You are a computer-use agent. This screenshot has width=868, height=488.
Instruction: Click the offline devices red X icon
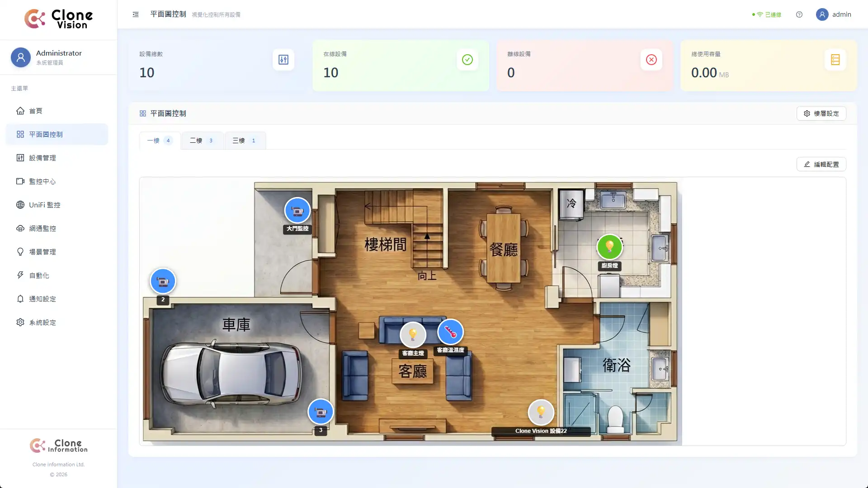pyautogui.click(x=651, y=60)
